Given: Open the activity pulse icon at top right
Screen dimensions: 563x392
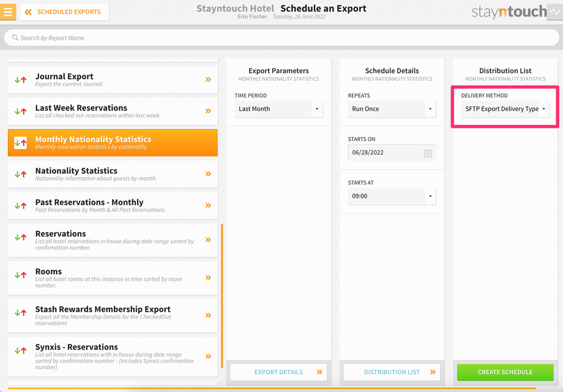Looking at the screenshot, I should [555, 12].
